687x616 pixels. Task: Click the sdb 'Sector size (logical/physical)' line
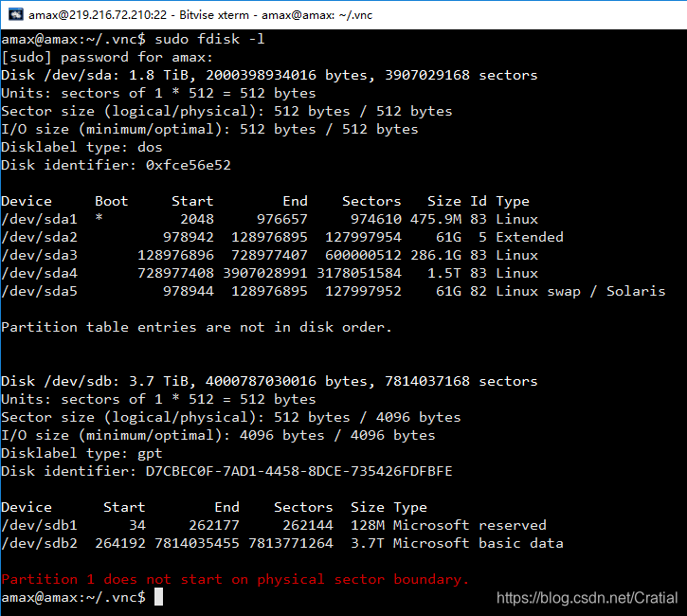(231, 417)
